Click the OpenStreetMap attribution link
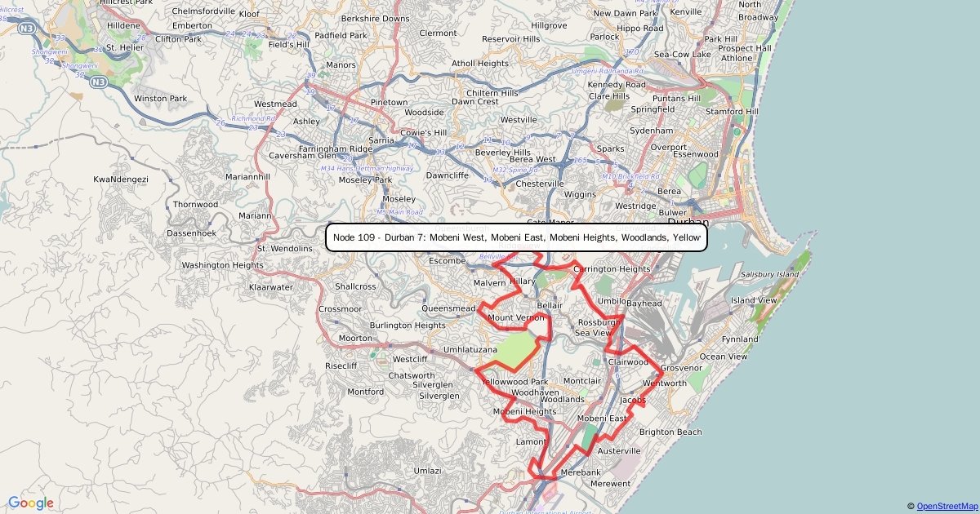This screenshot has width=980, height=514. click(947, 507)
